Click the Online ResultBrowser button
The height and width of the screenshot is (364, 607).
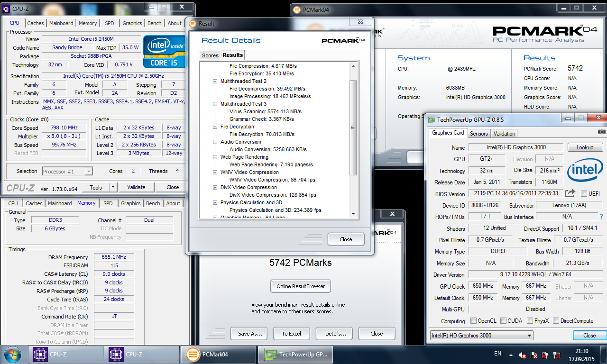(301, 286)
